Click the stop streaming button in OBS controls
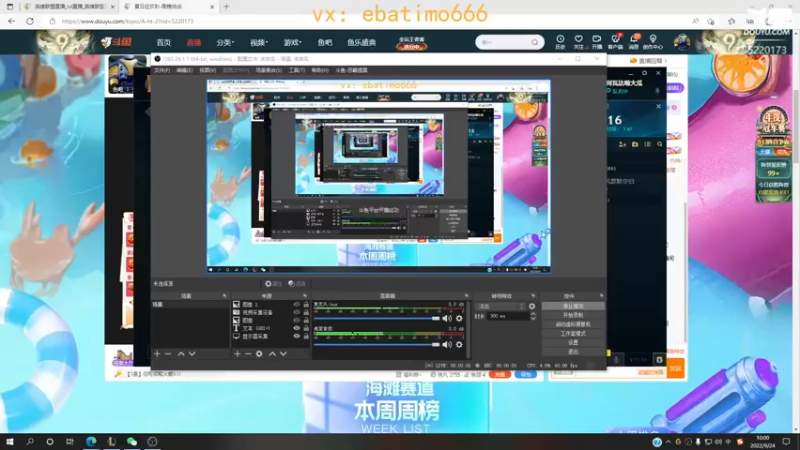 click(573, 306)
